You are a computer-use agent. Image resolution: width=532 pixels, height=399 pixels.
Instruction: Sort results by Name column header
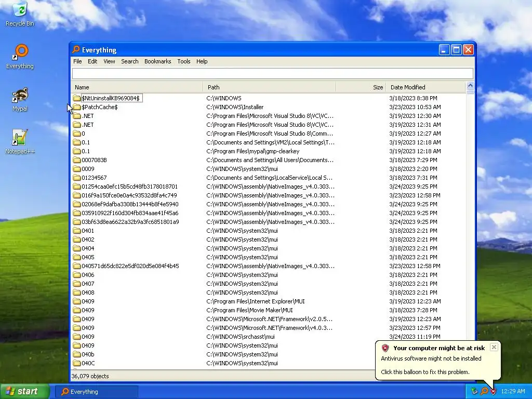[137, 87]
